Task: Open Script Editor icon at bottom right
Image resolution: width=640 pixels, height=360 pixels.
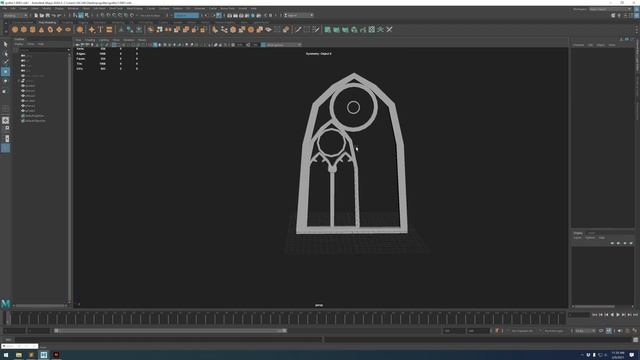Action: (x=636, y=340)
